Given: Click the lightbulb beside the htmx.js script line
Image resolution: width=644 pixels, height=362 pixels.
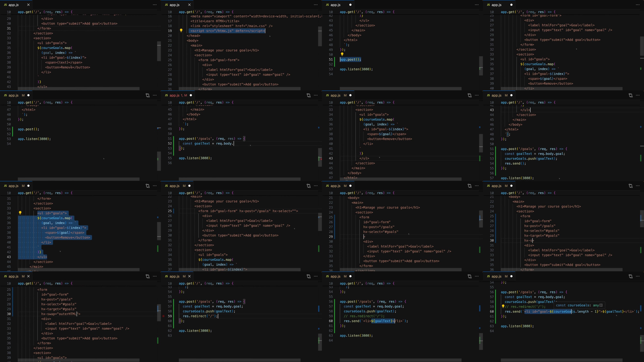Looking at the screenshot, I should pyautogui.click(x=181, y=31).
